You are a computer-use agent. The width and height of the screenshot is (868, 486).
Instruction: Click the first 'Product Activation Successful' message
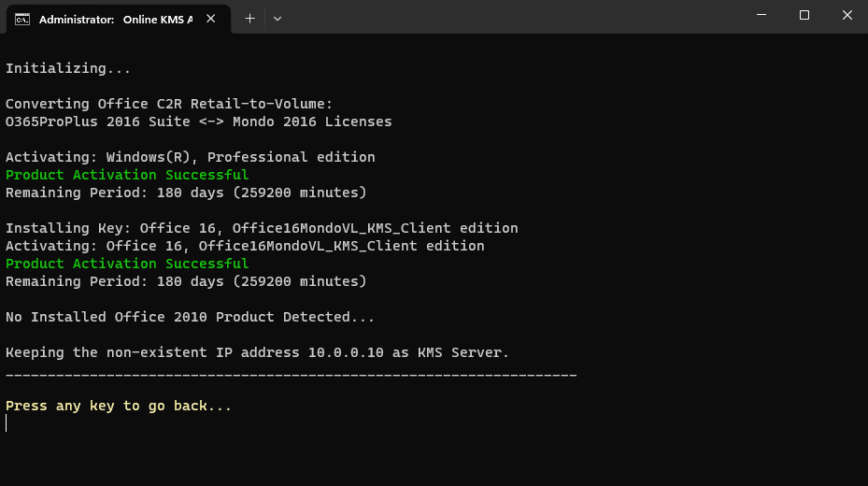pyautogui.click(x=127, y=175)
